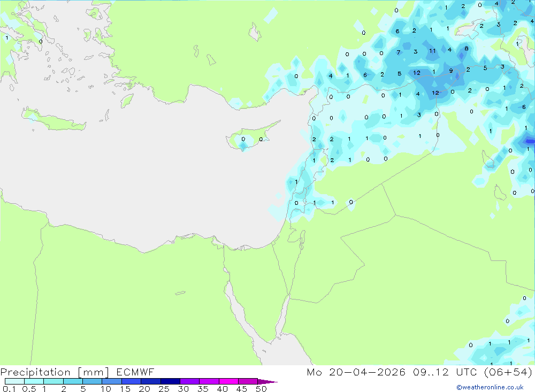Click the 'Mo 20-04-2026 09..12 UTC (06+54)' timestamp
This screenshot has width=535, height=392.
(419, 372)
